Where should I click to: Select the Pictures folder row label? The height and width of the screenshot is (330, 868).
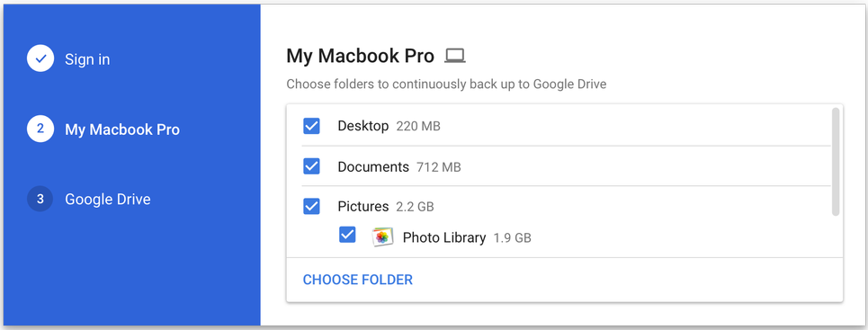click(x=363, y=206)
